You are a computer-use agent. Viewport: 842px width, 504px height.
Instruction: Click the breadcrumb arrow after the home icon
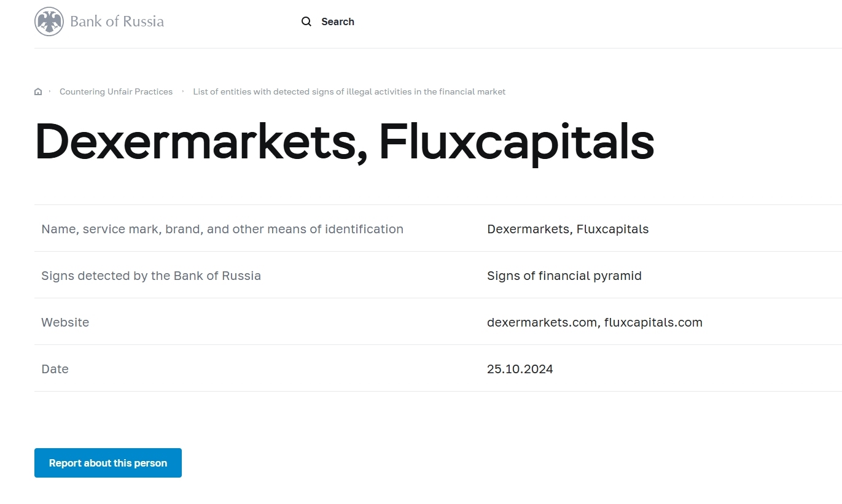[50, 91]
